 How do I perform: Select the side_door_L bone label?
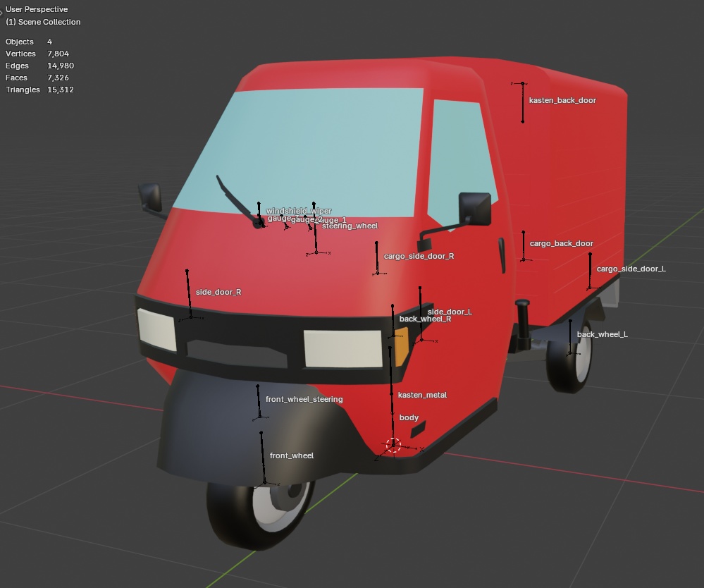point(450,311)
